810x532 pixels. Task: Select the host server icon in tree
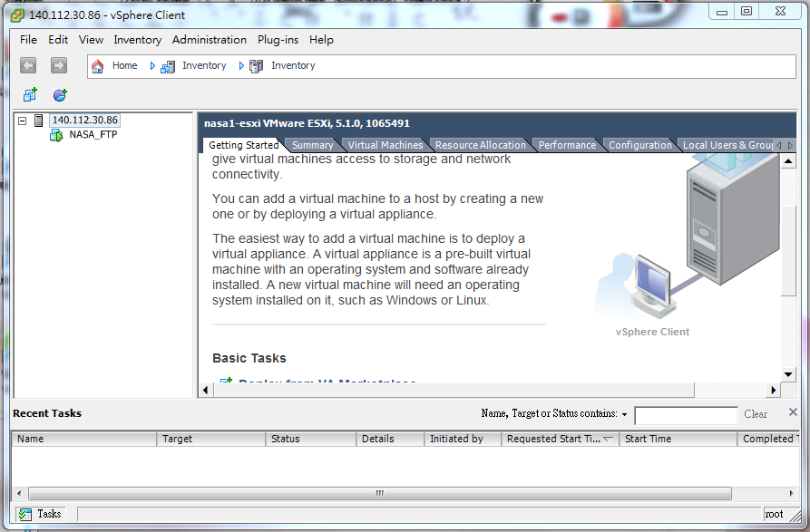(x=38, y=121)
